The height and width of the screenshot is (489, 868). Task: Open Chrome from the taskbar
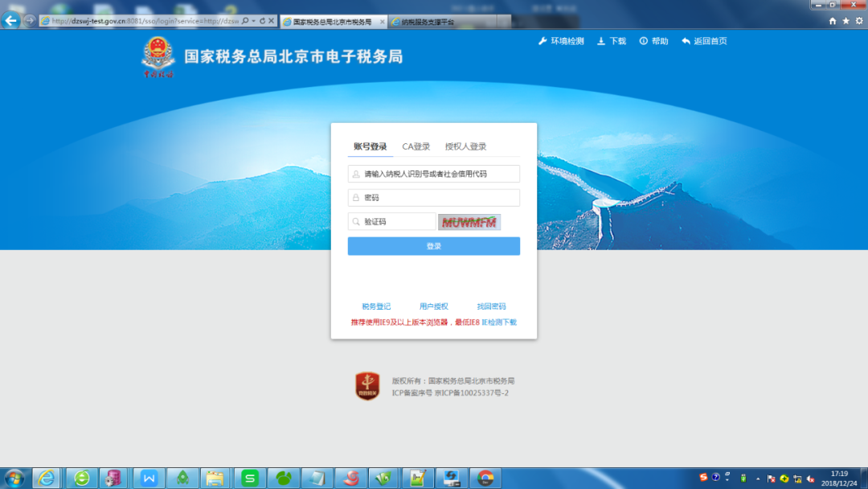click(485, 478)
